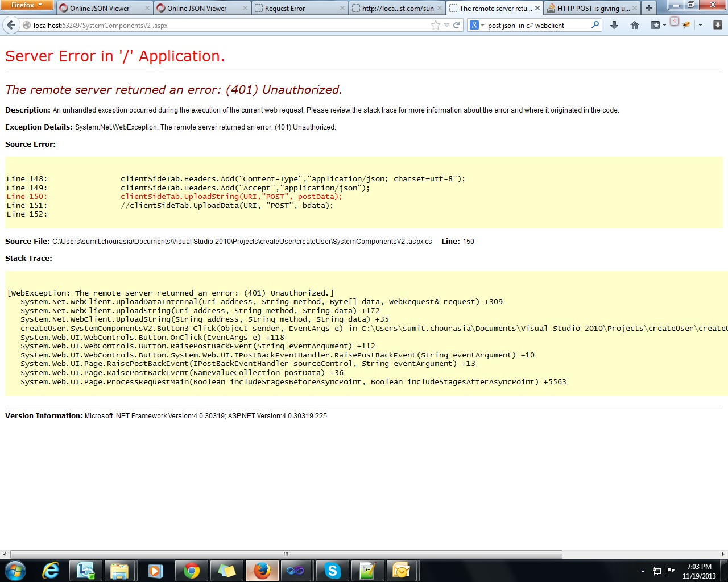Open the search engine selector dropdown
The height and width of the screenshot is (582, 728).
[477, 25]
